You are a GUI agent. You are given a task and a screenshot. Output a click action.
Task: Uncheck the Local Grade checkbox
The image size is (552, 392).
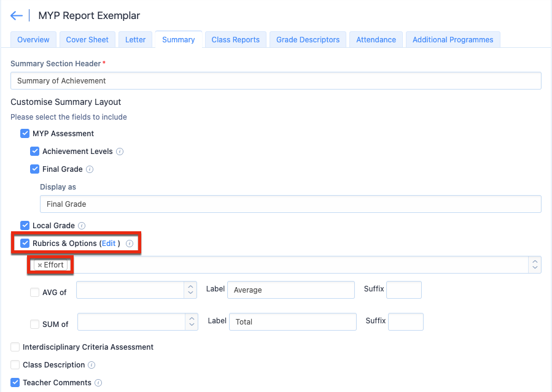[25, 225]
